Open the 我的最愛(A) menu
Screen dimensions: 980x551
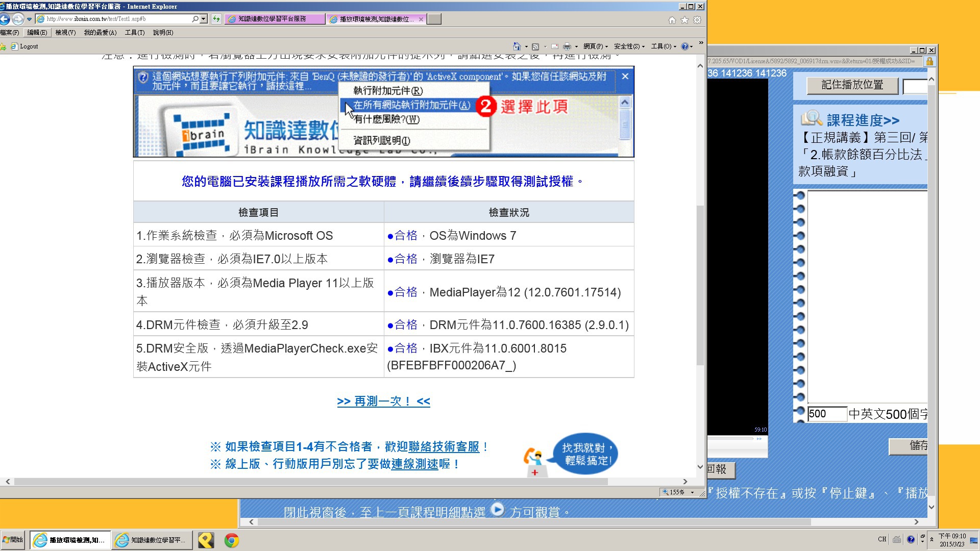pyautogui.click(x=100, y=33)
